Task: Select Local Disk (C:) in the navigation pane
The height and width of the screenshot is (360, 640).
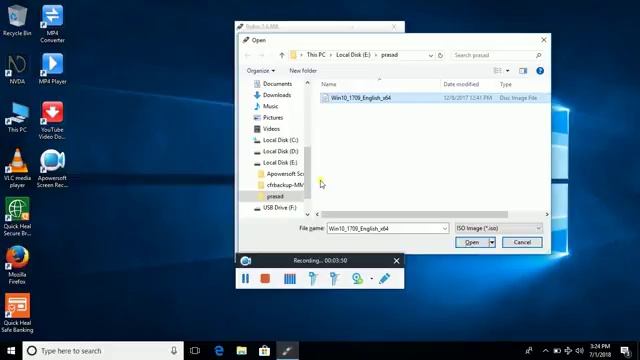Action: click(x=280, y=140)
